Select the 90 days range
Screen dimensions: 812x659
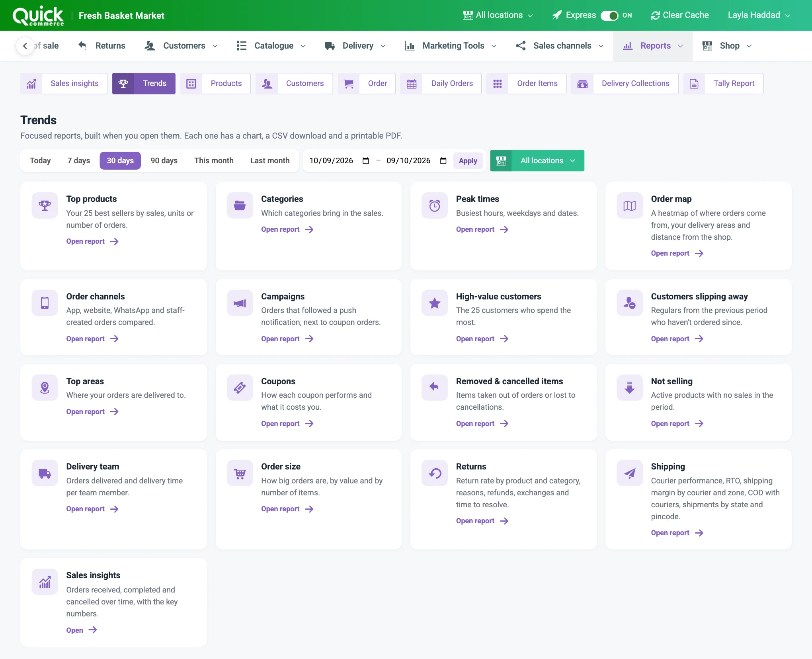(x=164, y=161)
